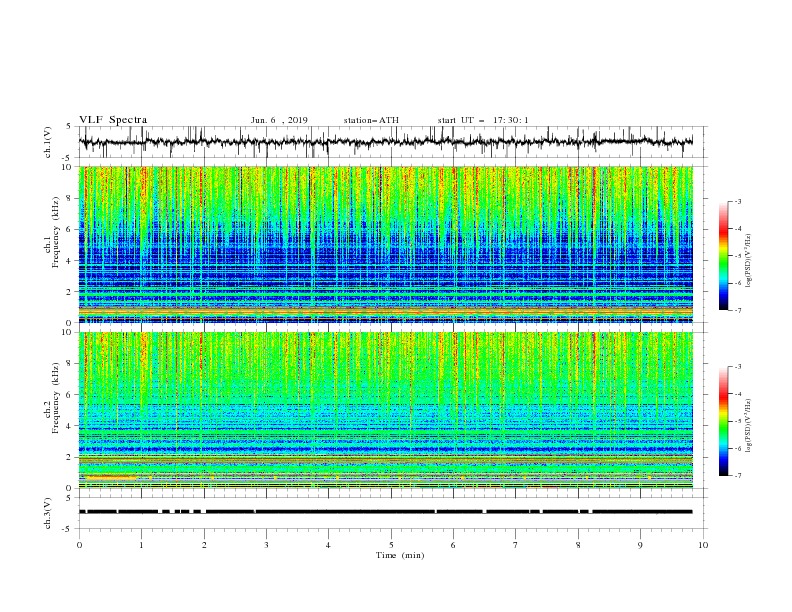
Task: Click the "station=ATH" header label
Action: tap(371, 120)
